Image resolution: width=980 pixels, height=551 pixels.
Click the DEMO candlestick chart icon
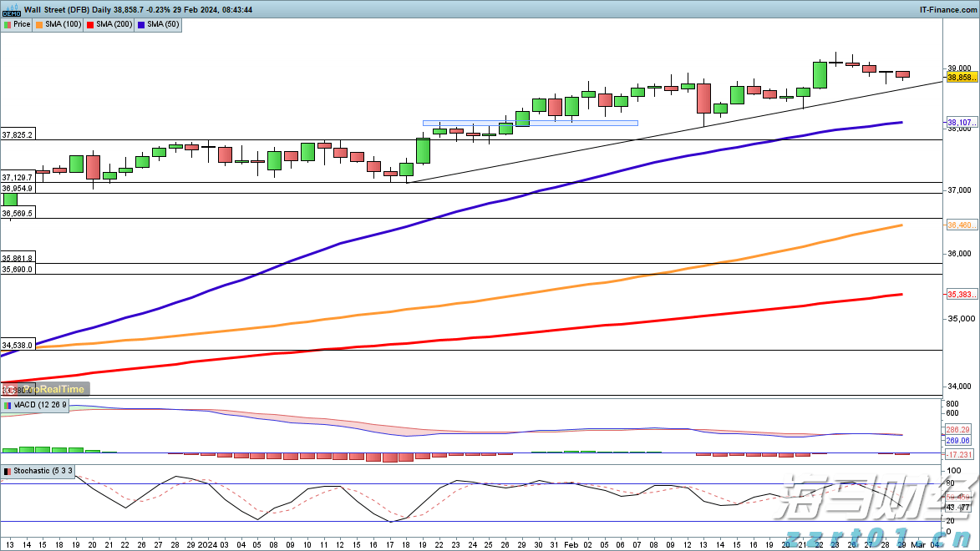(10, 9)
